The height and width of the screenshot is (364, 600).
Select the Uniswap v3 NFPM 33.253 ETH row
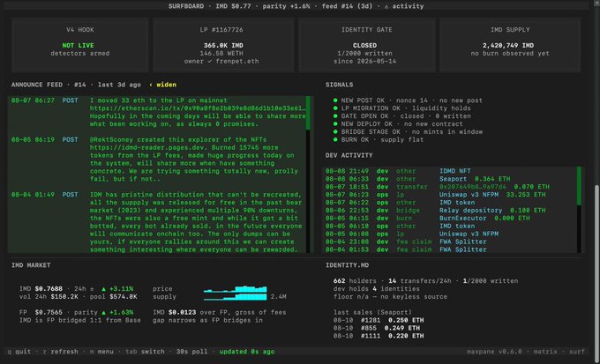pos(450,195)
